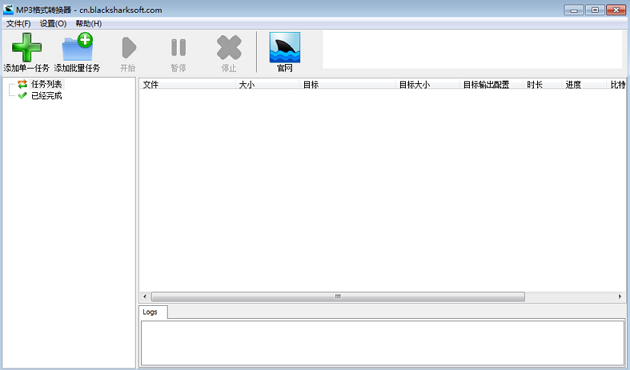
Task: Select 已经完成 in the tree
Action: point(47,96)
